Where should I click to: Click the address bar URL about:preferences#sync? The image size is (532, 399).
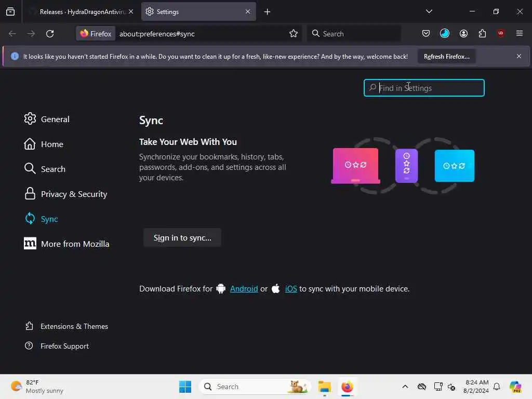point(157,34)
